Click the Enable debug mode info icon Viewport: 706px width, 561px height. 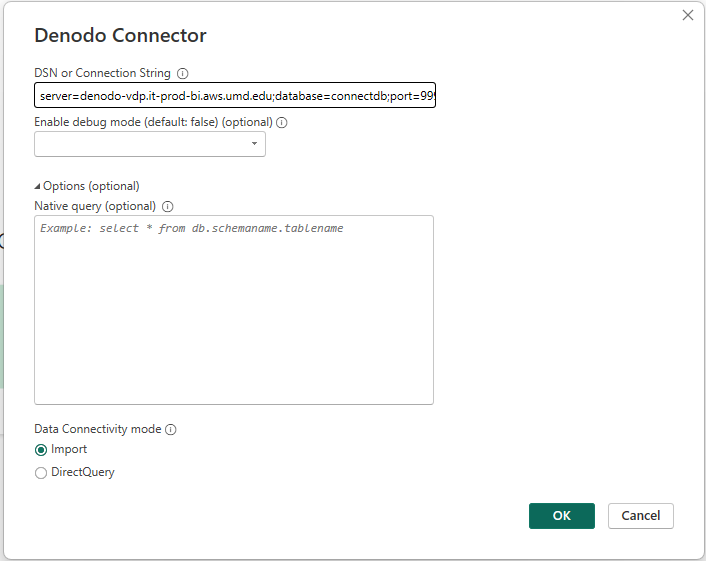(282, 122)
